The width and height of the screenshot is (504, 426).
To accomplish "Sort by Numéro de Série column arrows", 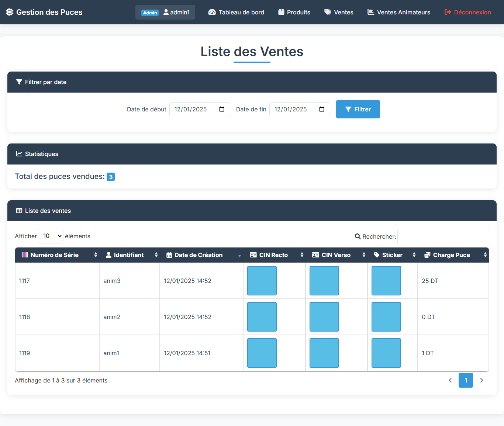I will (x=96, y=255).
